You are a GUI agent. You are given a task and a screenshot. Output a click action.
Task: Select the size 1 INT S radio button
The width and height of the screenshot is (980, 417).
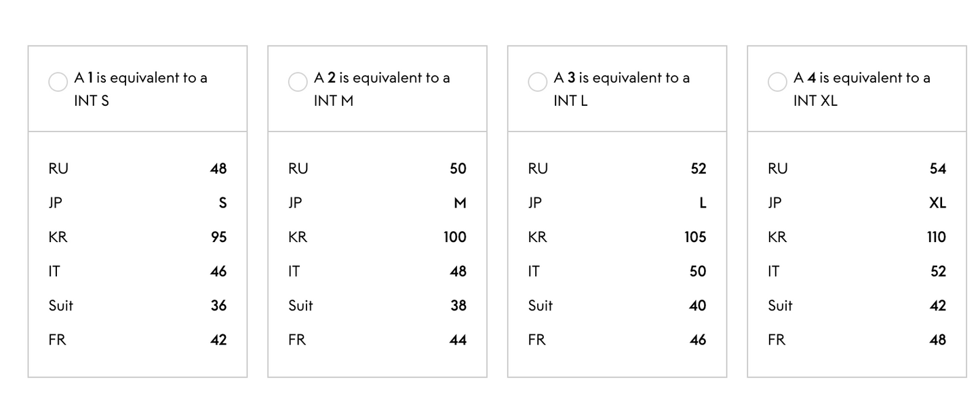click(58, 82)
